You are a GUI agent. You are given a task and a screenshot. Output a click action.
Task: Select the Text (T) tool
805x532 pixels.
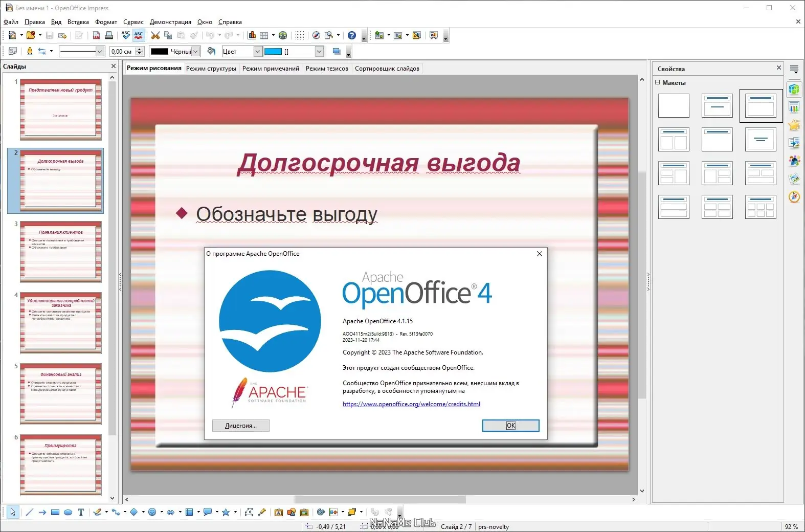pos(81,512)
